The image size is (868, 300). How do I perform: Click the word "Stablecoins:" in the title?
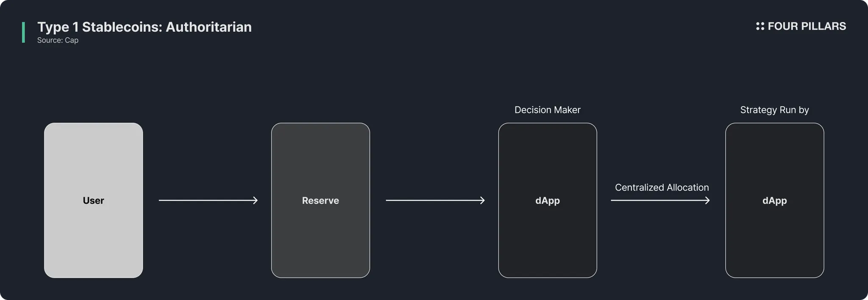pyautogui.click(x=122, y=27)
